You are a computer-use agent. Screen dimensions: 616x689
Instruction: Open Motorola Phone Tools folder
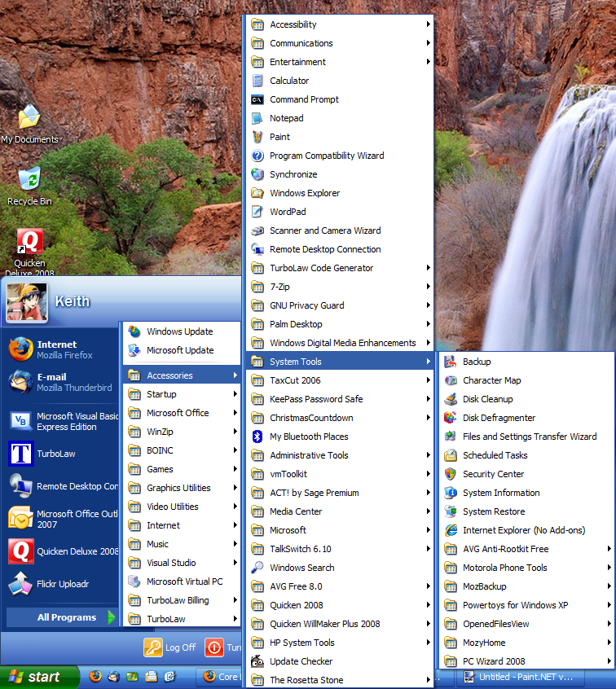tap(526, 568)
